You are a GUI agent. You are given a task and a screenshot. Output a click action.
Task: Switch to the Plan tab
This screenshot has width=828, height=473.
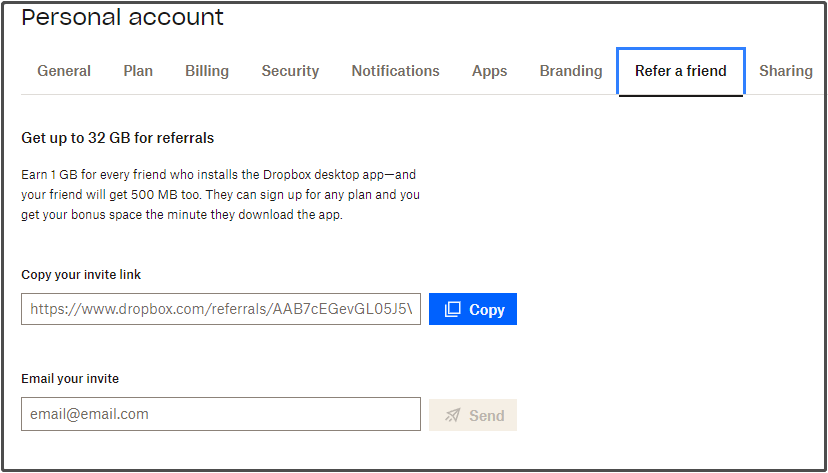tap(138, 71)
